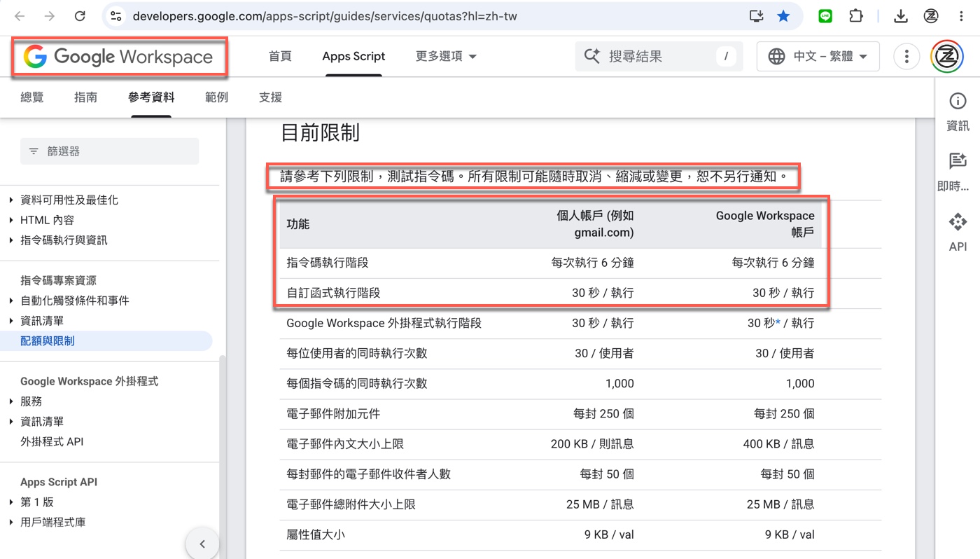Viewport: 980px width, 559px height.
Task: Click 屬性值大小 row label
Action: [316, 534]
